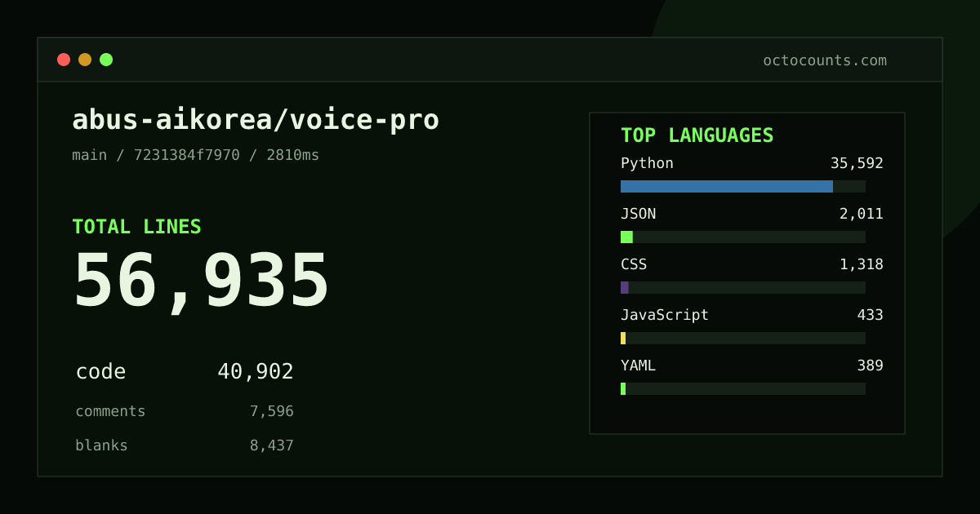Click the yellow minimize window dot
The image size is (980, 514).
[x=85, y=60]
